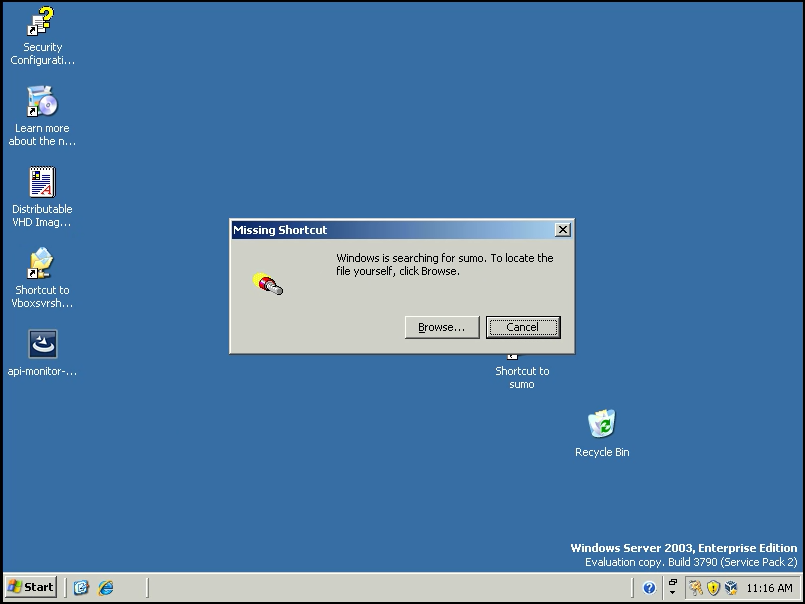
Task: Select the 'Learn more about the n...' icon
Action: [x=42, y=102]
